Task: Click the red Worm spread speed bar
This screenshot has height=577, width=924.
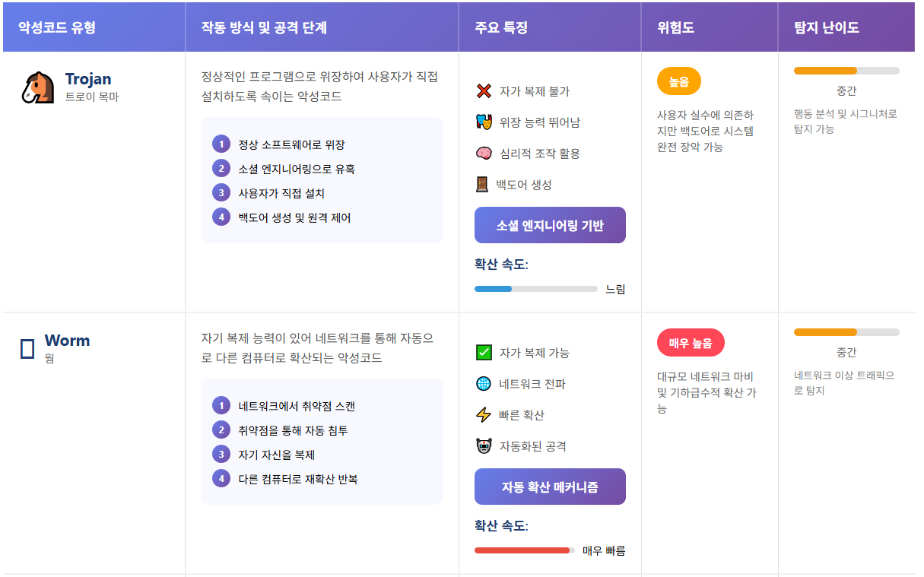Action: point(522,550)
